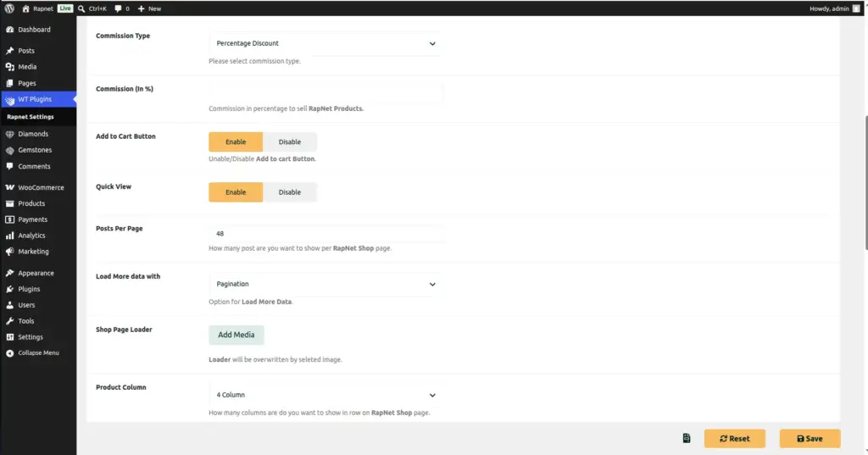Image resolution: width=868 pixels, height=455 pixels.
Task: Click the WordPress logo icon
Action: (x=9, y=8)
